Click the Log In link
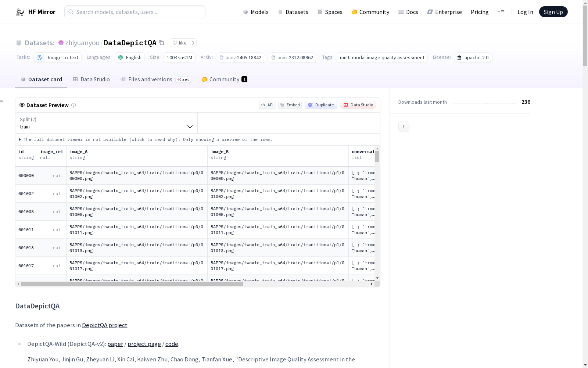The image size is (588, 368). 525,12
